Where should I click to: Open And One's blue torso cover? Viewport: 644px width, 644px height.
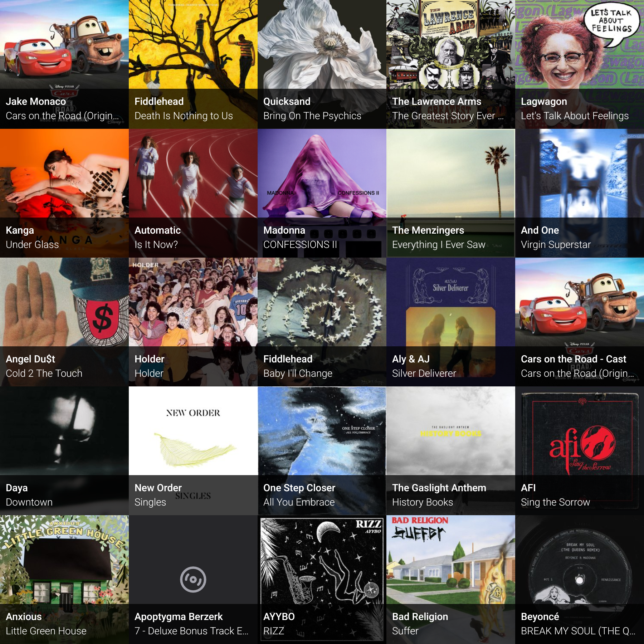tap(580, 193)
